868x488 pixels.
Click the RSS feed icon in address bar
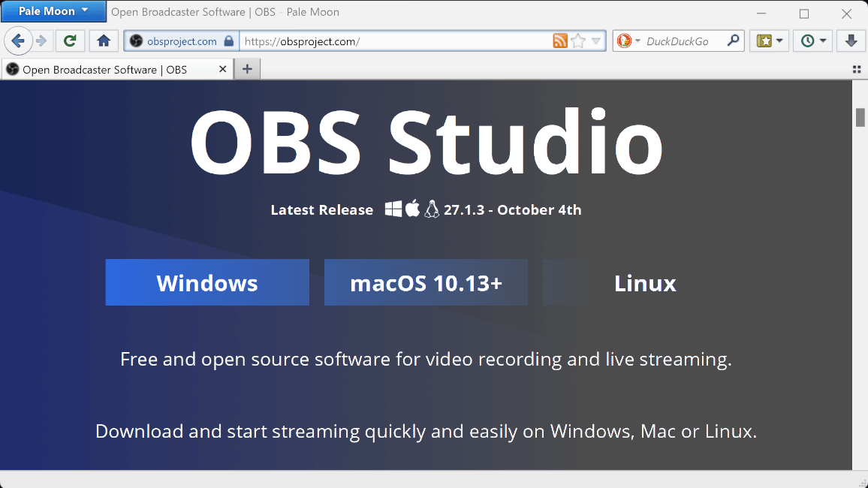pyautogui.click(x=559, y=41)
